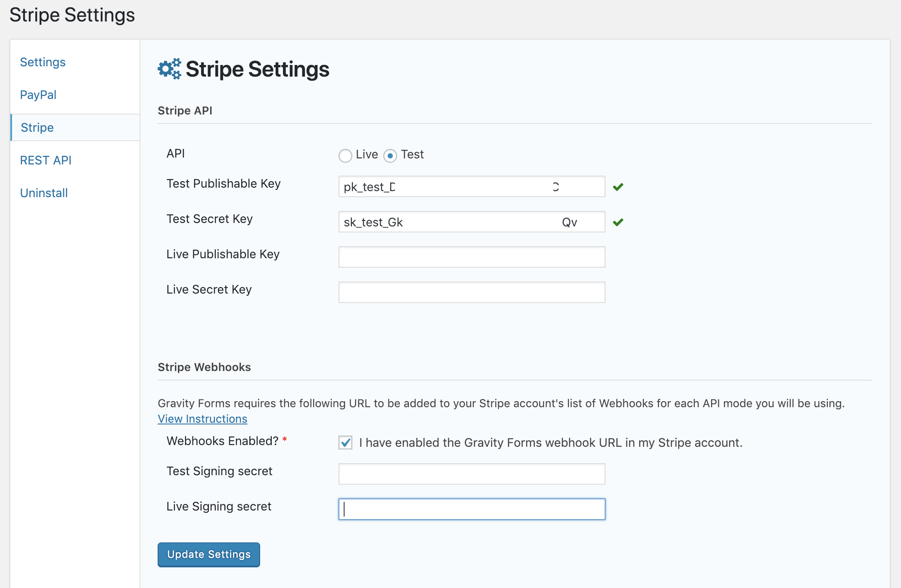Select the Live API radio button

pos(345,155)
